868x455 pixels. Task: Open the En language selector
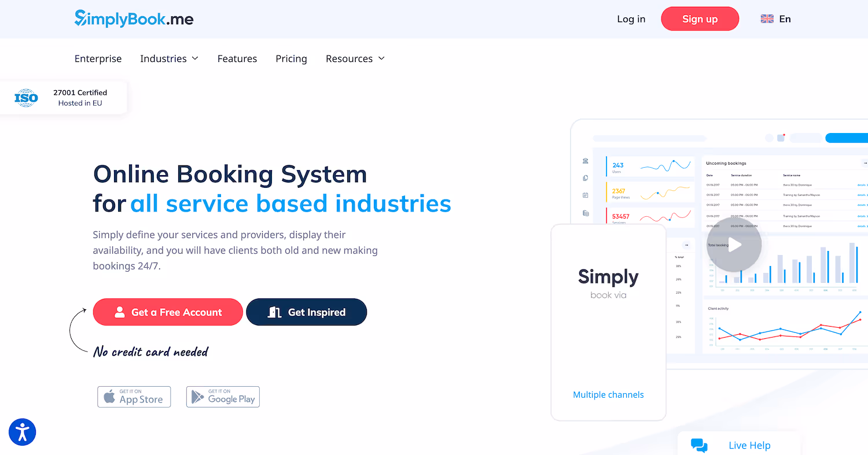click(x=785, y=19)
